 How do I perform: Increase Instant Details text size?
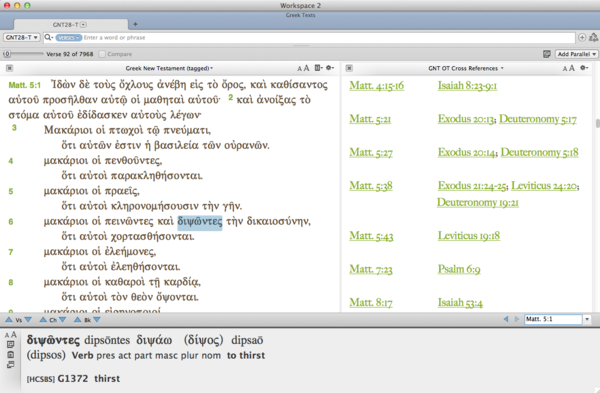tap(14, 335)
